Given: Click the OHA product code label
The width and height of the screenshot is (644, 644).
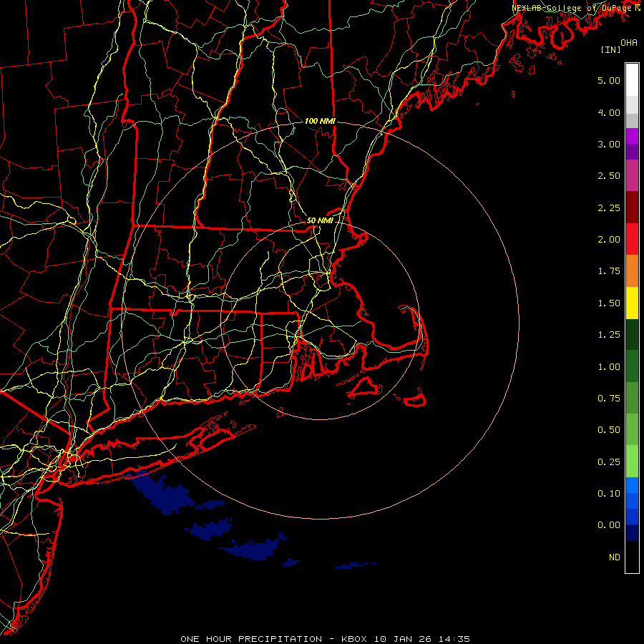Looking at the screenshot, I should point(629,42).
